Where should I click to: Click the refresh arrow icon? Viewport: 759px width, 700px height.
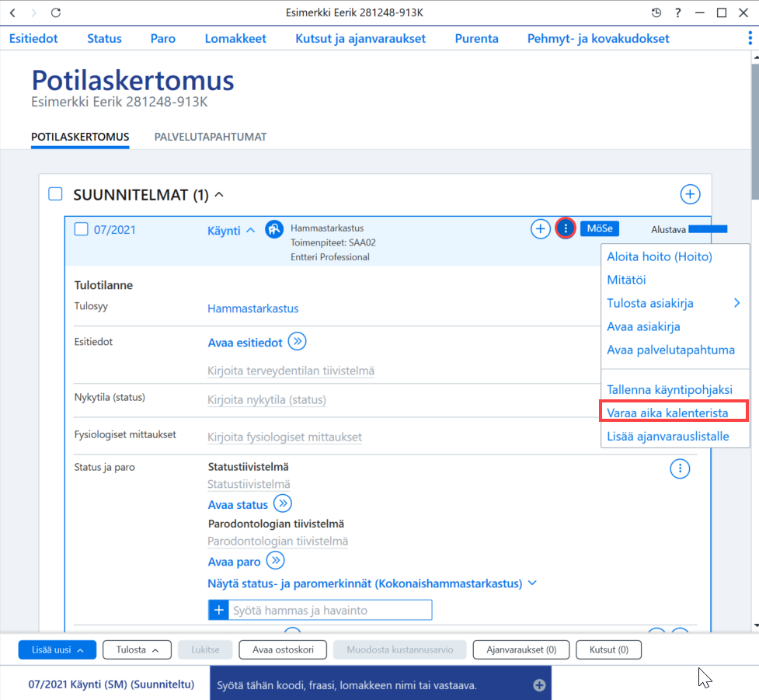point(56,12)
